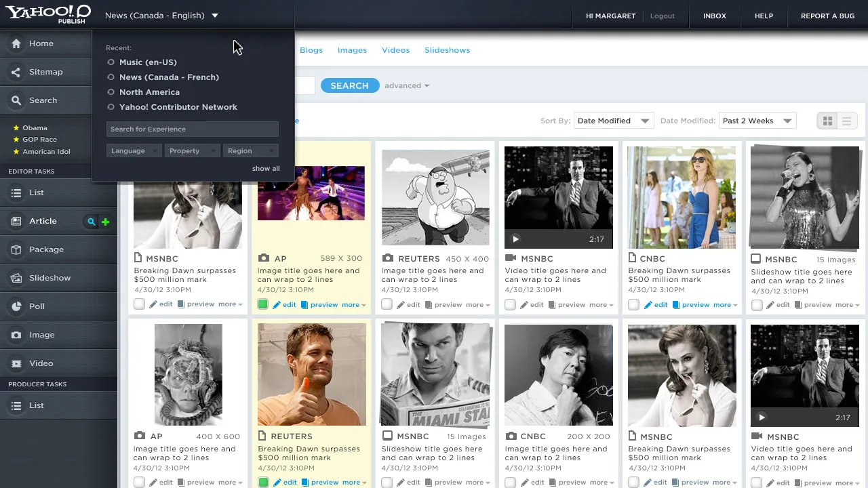
Task: Switch to the Blogs tab
Action: click(311, 50)
